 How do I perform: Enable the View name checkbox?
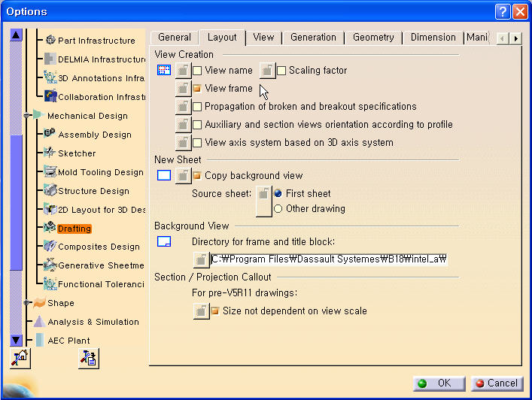click(198, 71)
